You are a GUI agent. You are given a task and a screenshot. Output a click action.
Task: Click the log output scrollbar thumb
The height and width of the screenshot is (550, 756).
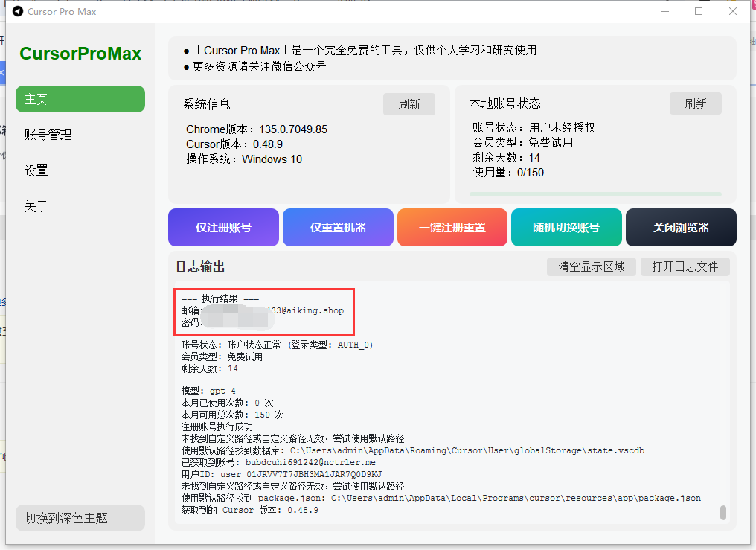[723, 512]
